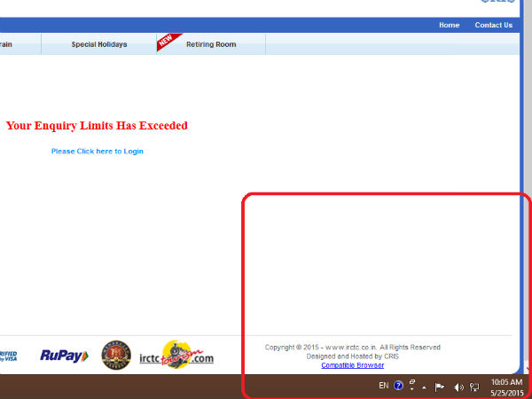Open the Maharajas Express emblem
The image size is (532, 399).
point(115,355)
